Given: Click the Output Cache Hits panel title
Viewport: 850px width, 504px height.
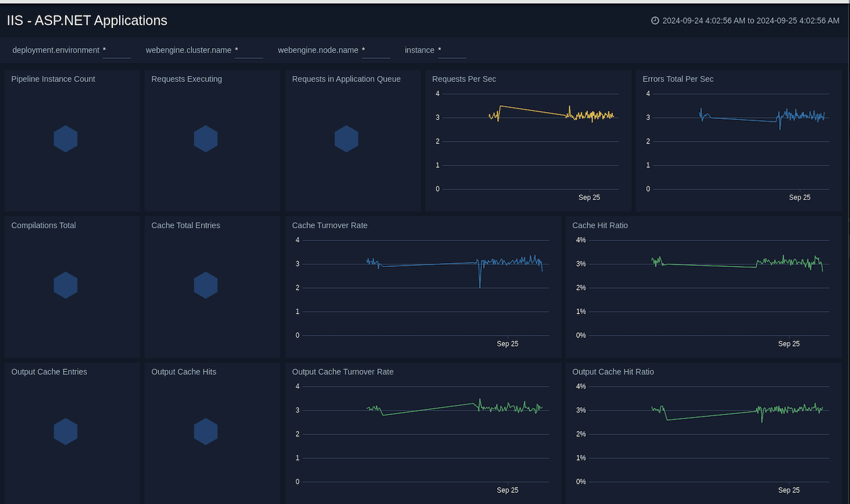Looking at the screenshot, I should point(184,372).
